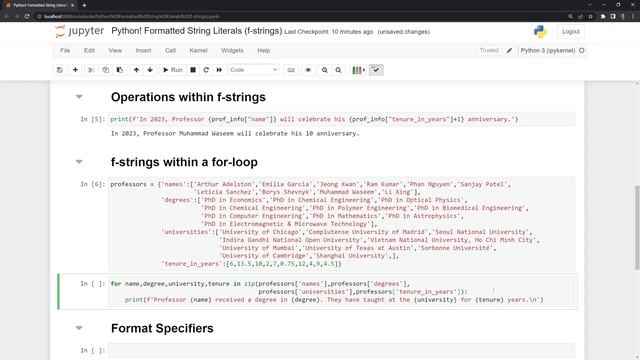The height and width of the screenshot is (360, 640).
Task: Toggle the checkmark toolbar button
Action: click(x=376, y=70)
